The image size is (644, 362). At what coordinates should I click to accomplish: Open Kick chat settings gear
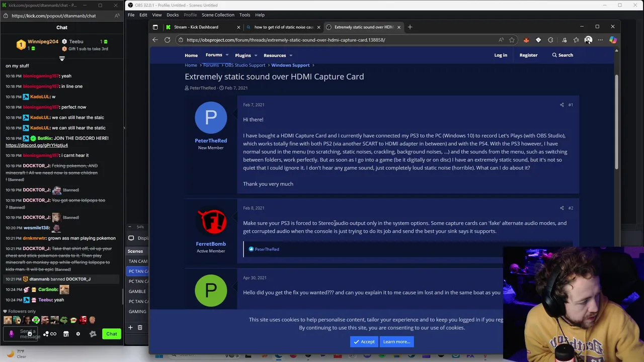78,334
